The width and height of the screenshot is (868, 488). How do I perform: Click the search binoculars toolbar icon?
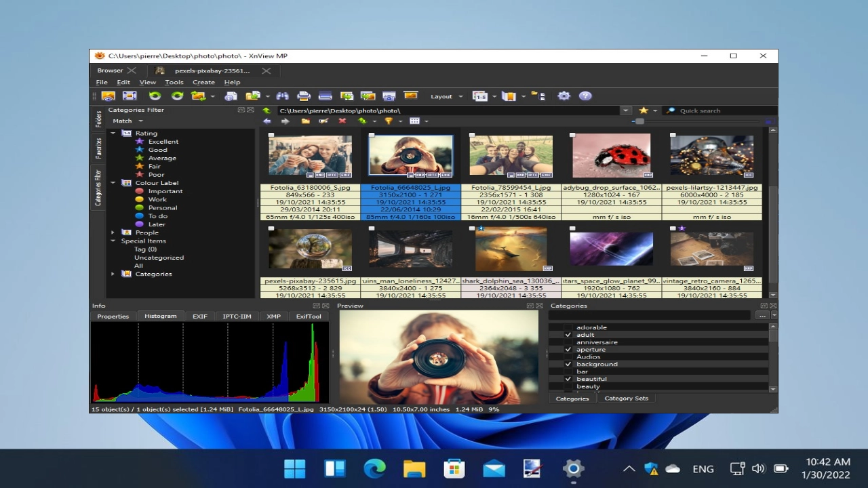pyautogui.click(x=282, y=96)
